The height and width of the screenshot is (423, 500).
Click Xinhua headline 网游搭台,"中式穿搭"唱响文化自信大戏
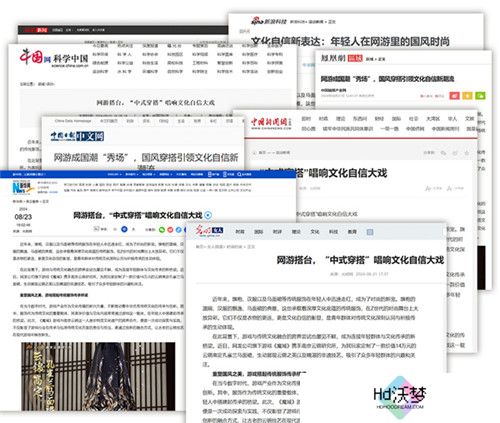coord(138,215)
